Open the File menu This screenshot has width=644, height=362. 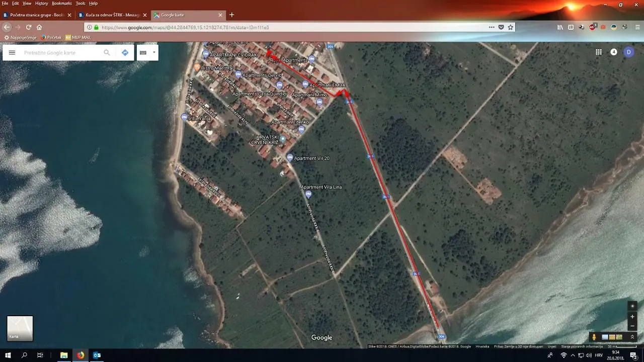(x=5, y=4)
